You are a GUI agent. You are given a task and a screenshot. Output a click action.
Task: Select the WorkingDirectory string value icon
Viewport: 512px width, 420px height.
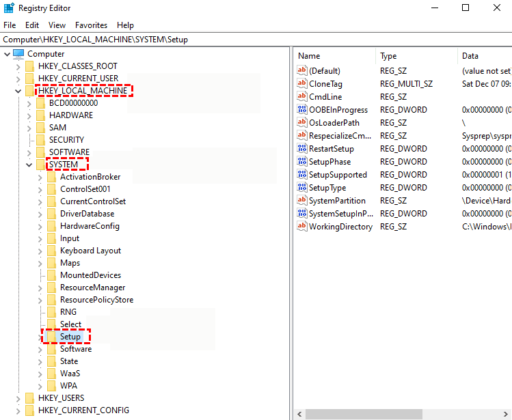[x=302, y=227]
